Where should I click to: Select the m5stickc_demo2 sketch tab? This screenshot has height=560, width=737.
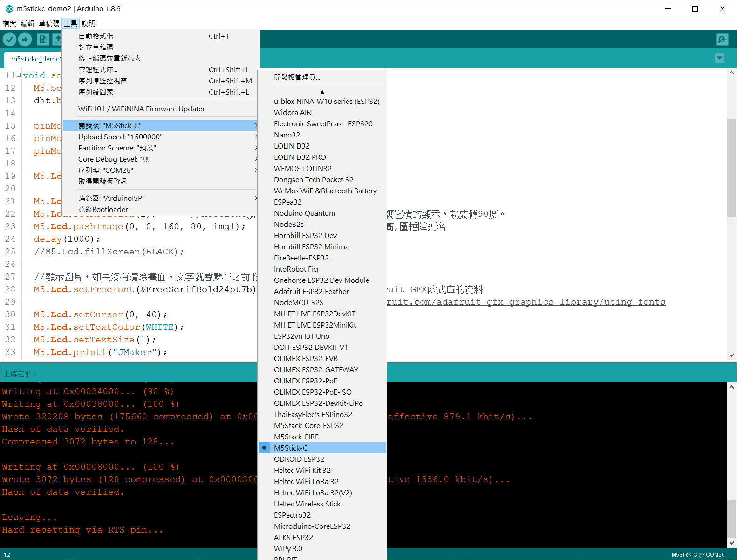[x=34, y=59]
